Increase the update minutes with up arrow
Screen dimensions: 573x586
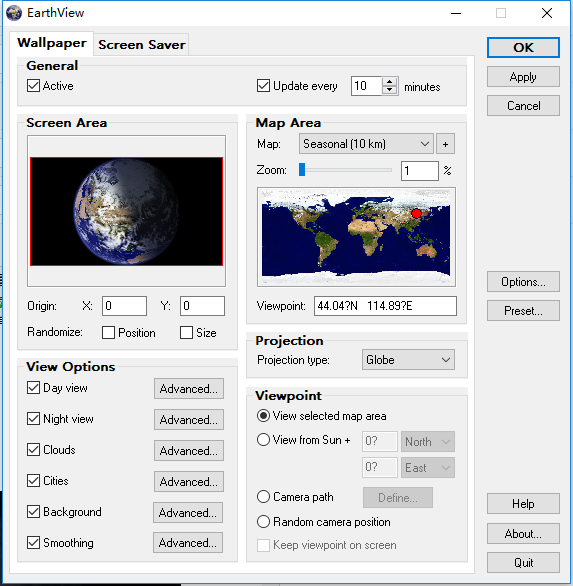[389, 82]
